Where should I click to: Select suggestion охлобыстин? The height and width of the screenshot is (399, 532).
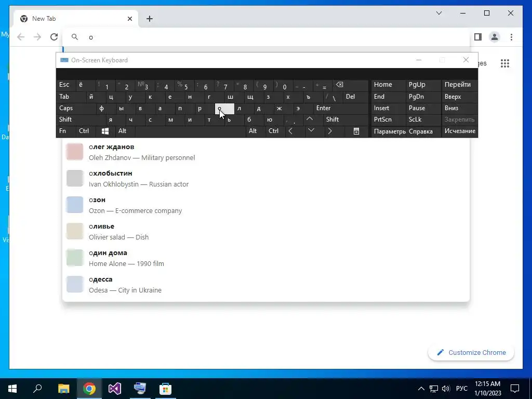point(266,179)
